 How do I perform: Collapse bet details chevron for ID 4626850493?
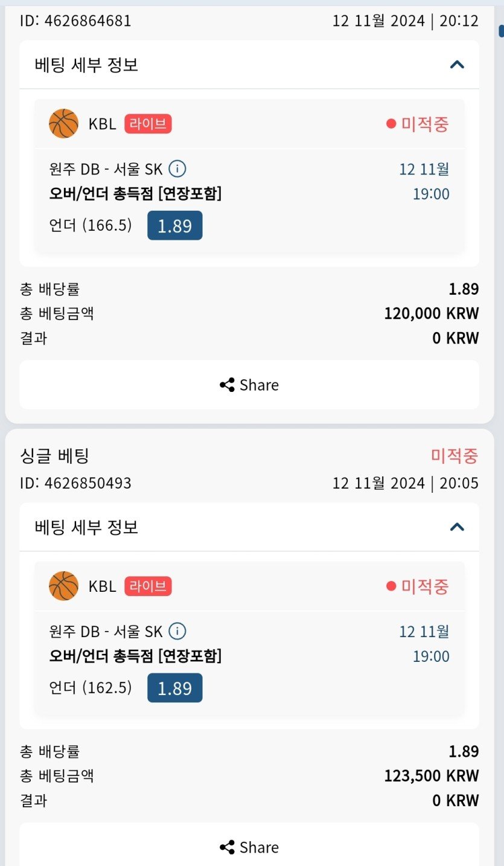[x=457, y=527]
